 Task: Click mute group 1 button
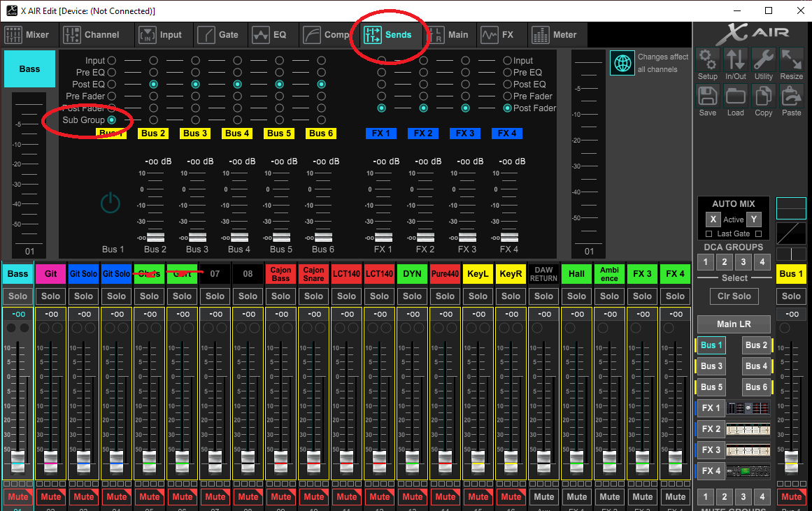(705, 497)
